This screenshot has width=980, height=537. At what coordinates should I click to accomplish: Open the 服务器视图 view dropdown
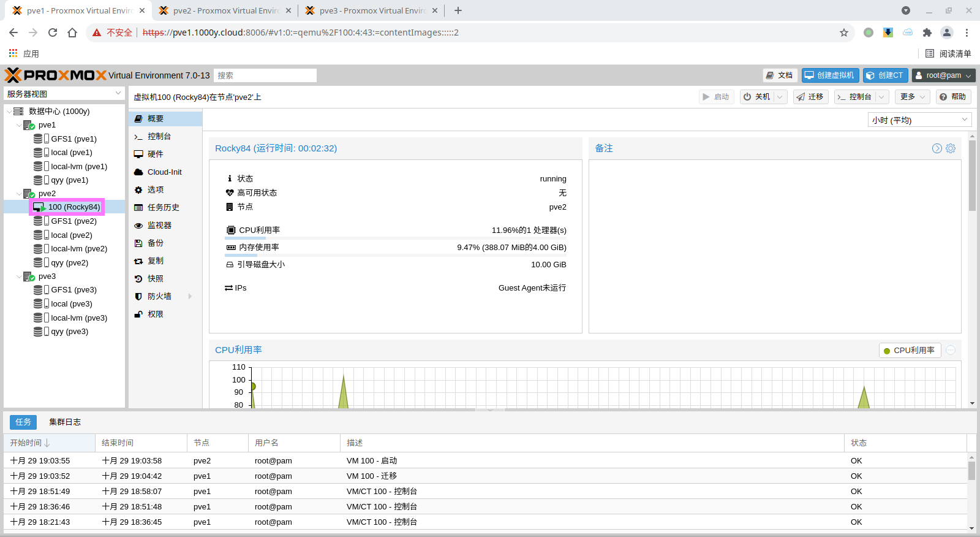[x=64, y=94]
